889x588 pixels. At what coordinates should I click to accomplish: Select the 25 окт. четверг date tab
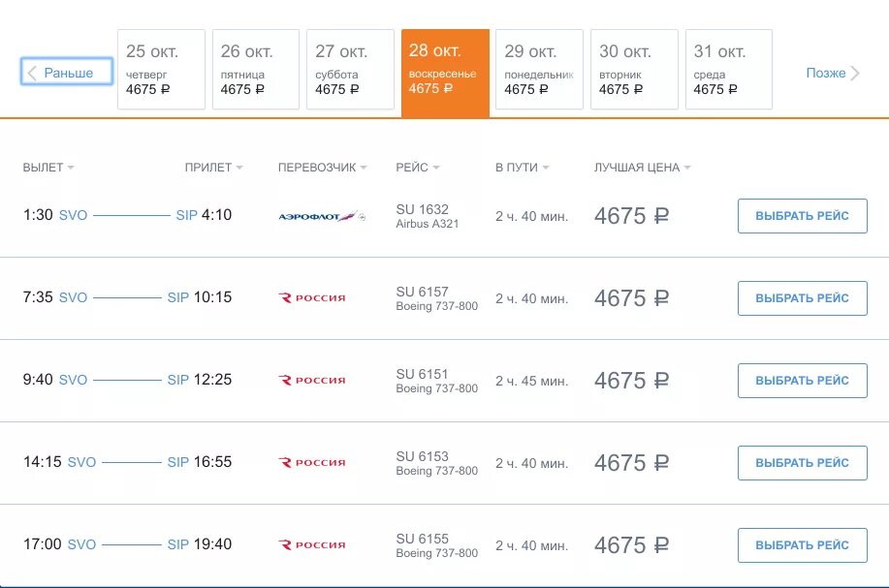161,69
